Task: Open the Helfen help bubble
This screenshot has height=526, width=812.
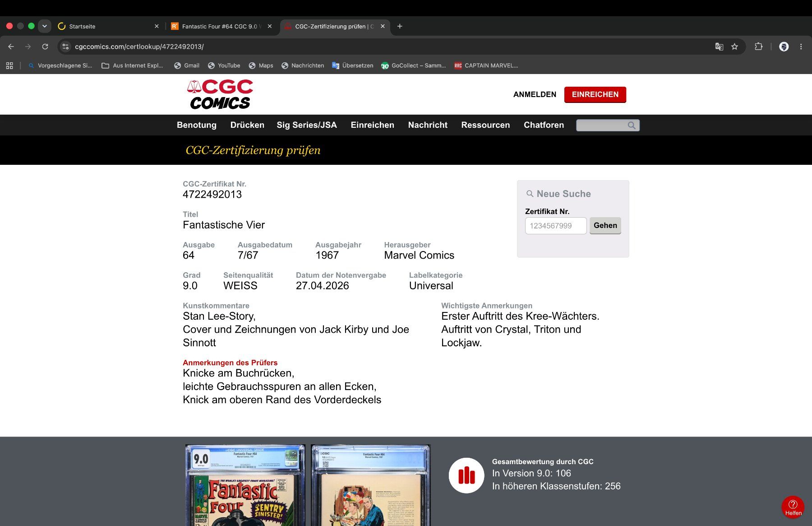Action: click(x=793, y=507)
